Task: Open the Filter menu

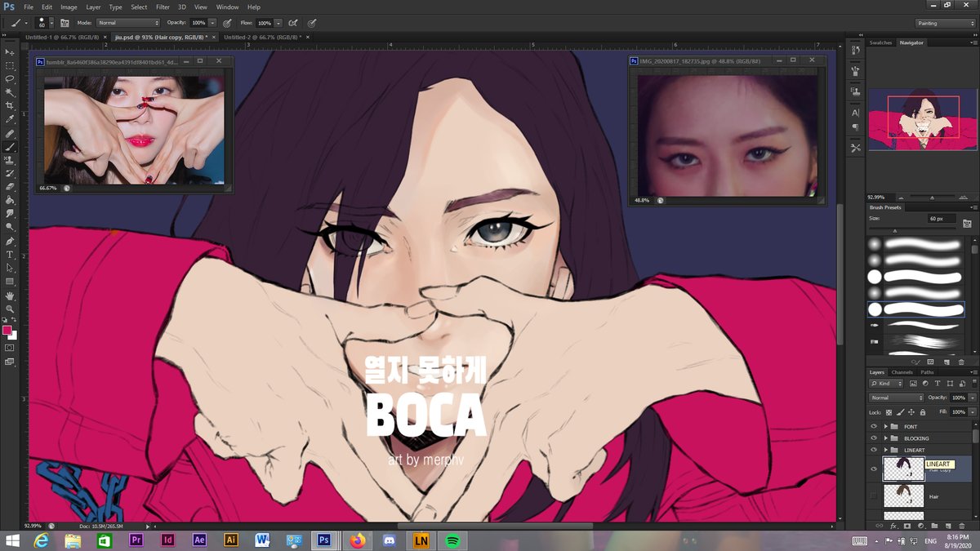Action: (163, 7)
